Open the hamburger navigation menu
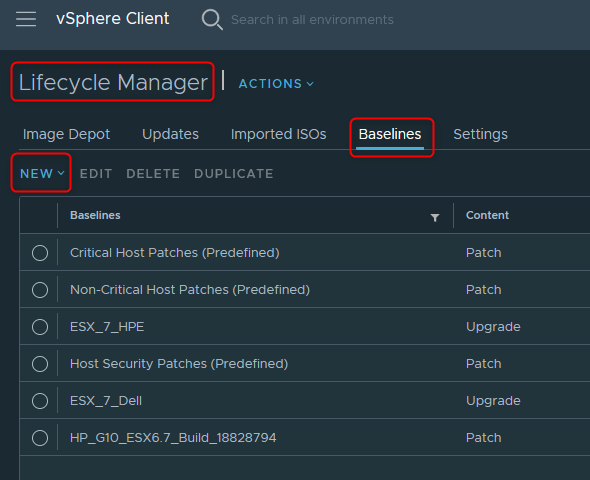 coord(26,19)
